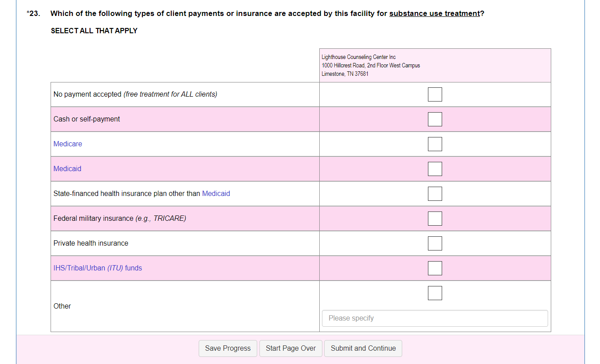Tick the Cash or self-payment checkbox
600x364 pixels.
[x=435, y=119]
